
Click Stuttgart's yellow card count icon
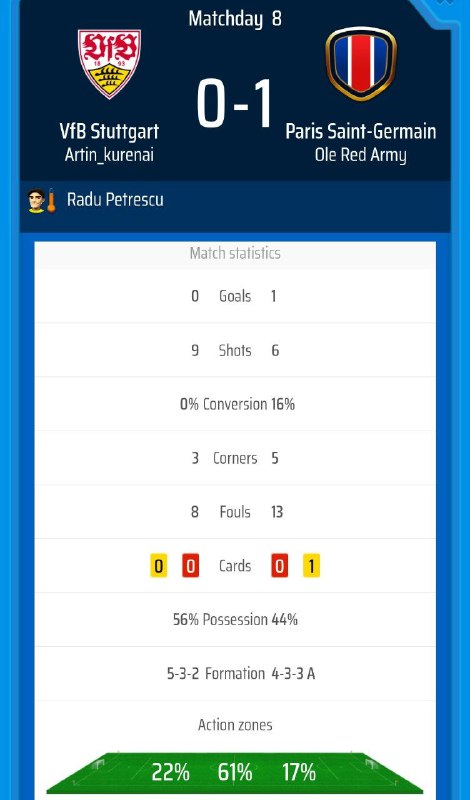[x=158, y=566]
